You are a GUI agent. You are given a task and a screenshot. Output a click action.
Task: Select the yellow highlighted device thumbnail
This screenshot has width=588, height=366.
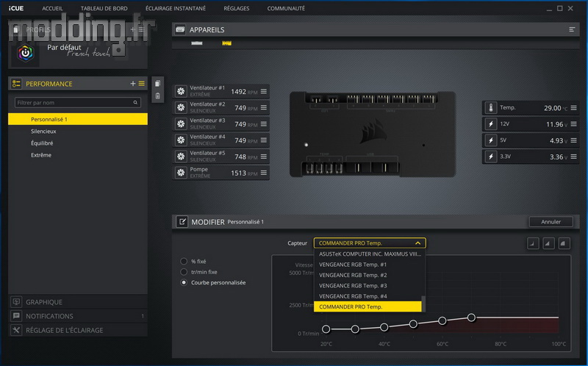coord(227,43)
